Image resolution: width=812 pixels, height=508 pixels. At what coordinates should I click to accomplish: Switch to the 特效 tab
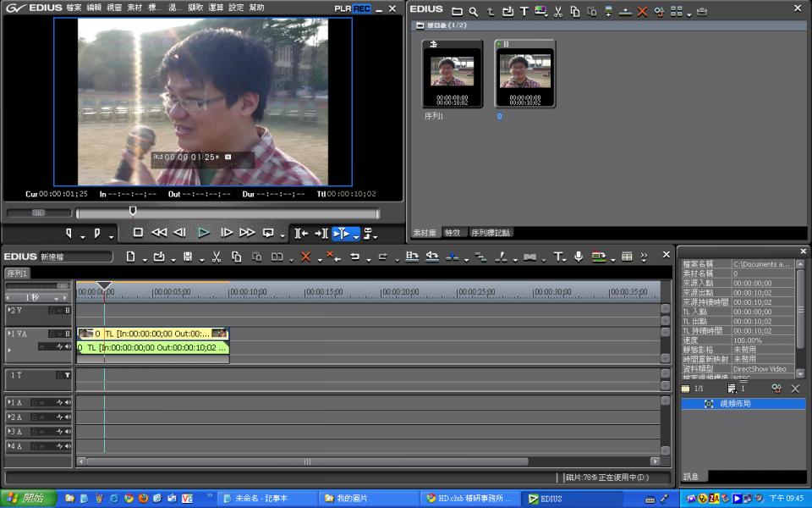tap(453, 232)
